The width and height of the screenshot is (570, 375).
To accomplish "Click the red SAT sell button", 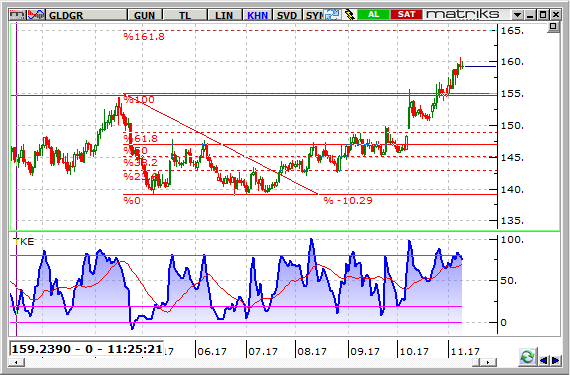I will click(x=406, y=15).
